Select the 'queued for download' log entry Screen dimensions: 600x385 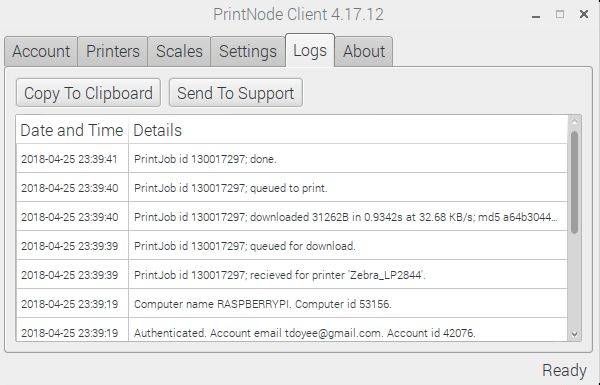292,246
